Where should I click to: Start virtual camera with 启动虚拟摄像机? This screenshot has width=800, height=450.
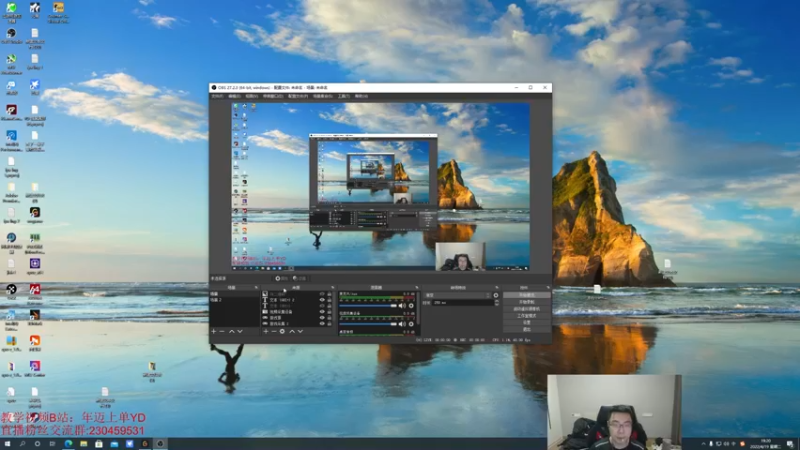click(x=527, y=309)
